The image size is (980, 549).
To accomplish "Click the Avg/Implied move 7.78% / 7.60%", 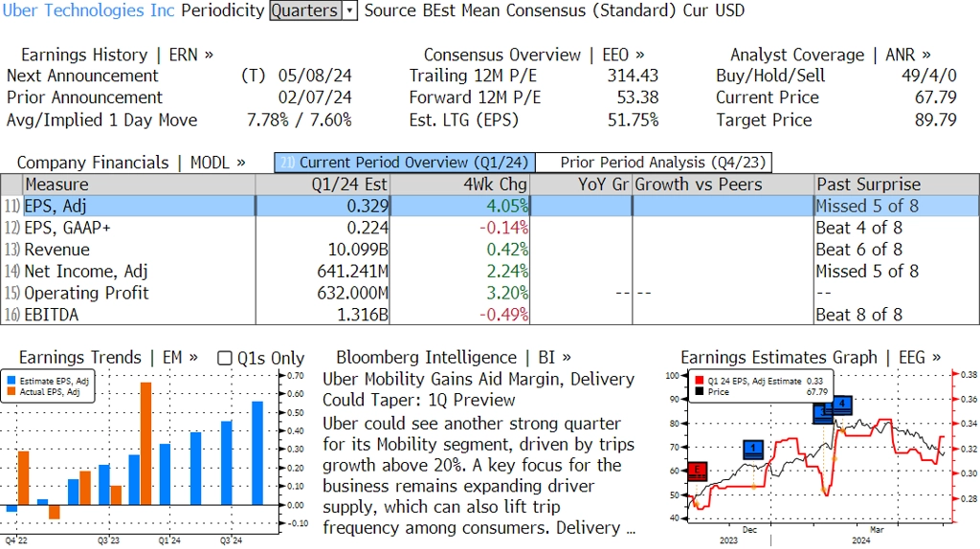I will 300,120.
